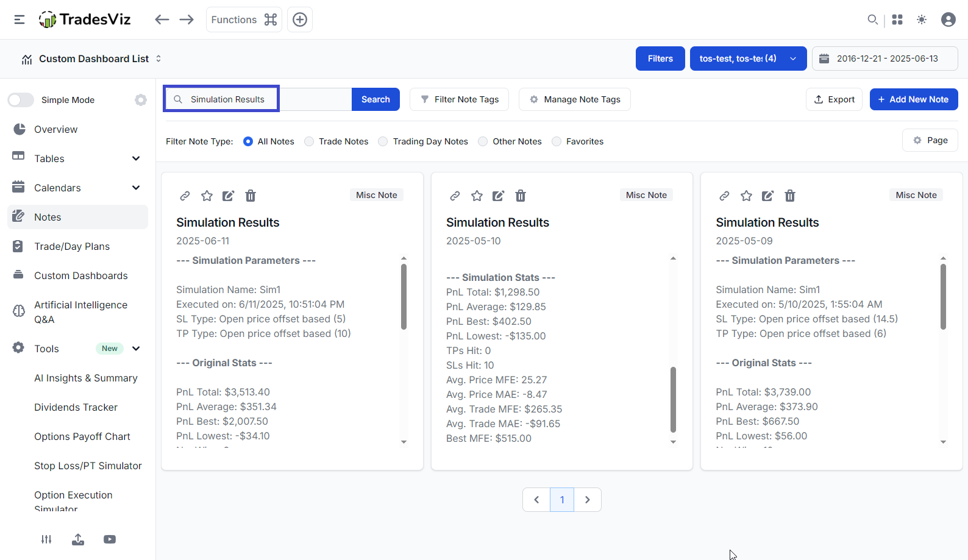Toggle the Simple Mode switch
This screenshot has width=968, height=560.
(21, 100)
